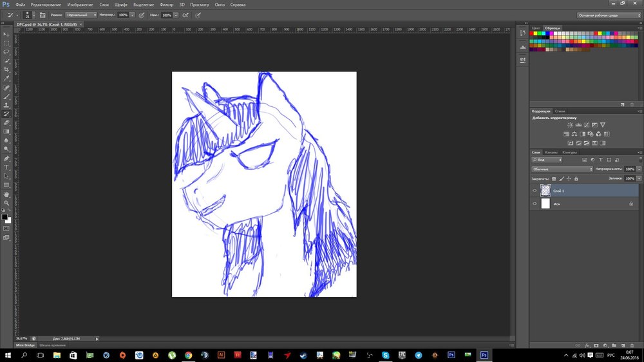Select the Dodge tool
Viewport: 644px width, 362px height.
[x=6, y=149]
